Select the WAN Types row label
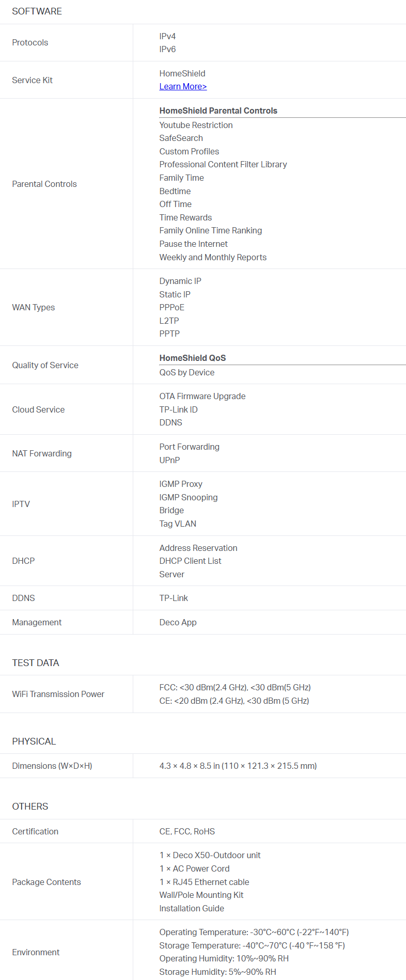Viewport: 406px width, 980px height. (x=34, y=307)
